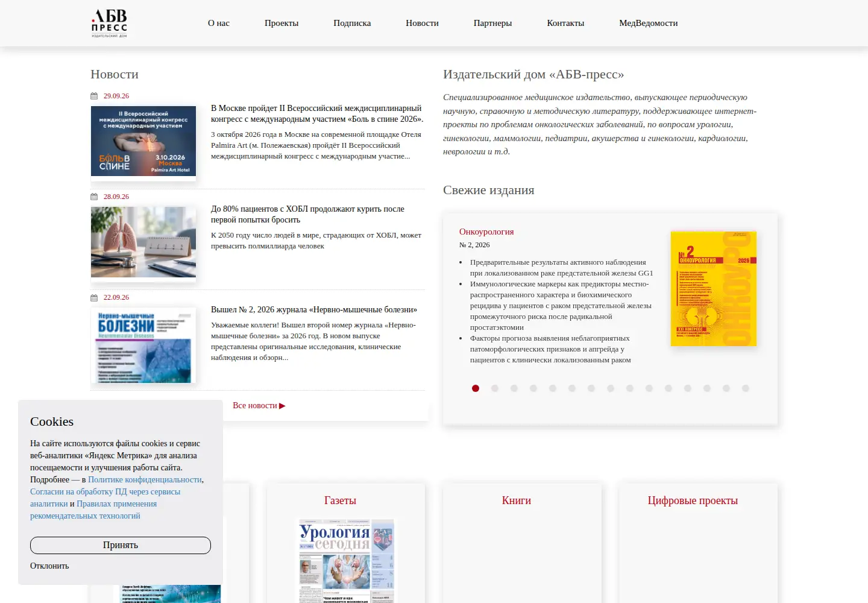Click calendar icon next to 28.09.26
This screenshot has width=868, height=603.
coord(94,197)
